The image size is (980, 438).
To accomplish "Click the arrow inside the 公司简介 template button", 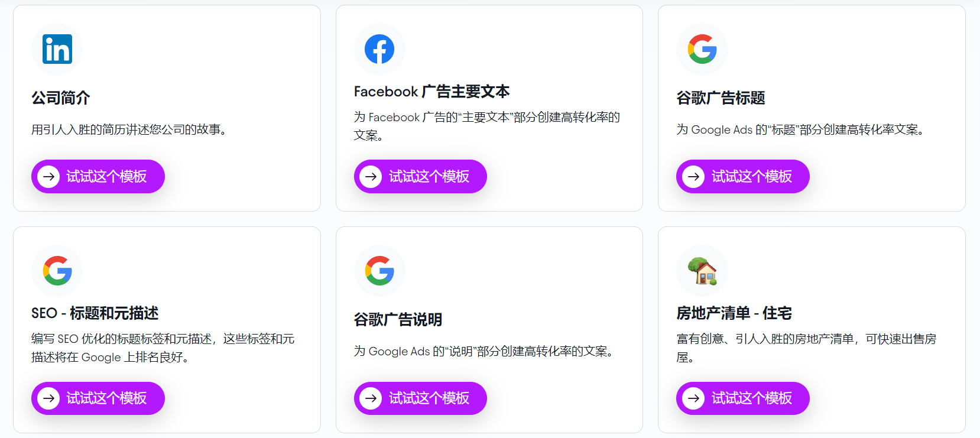I will point(48,176).
